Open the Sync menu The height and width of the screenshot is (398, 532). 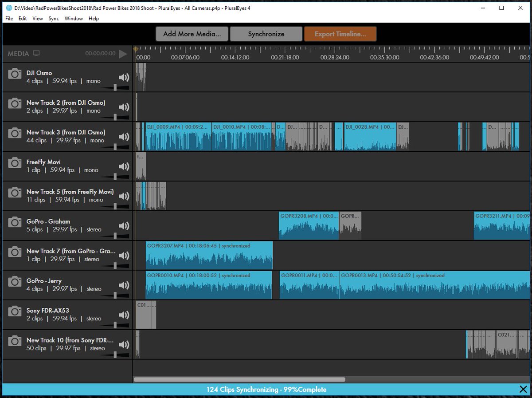[54, 19]
